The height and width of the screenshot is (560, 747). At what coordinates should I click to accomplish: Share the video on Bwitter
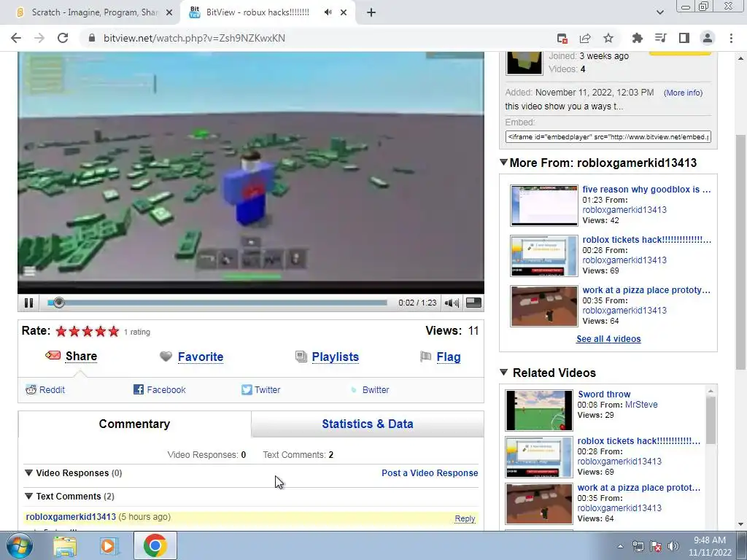pos(376,389)
